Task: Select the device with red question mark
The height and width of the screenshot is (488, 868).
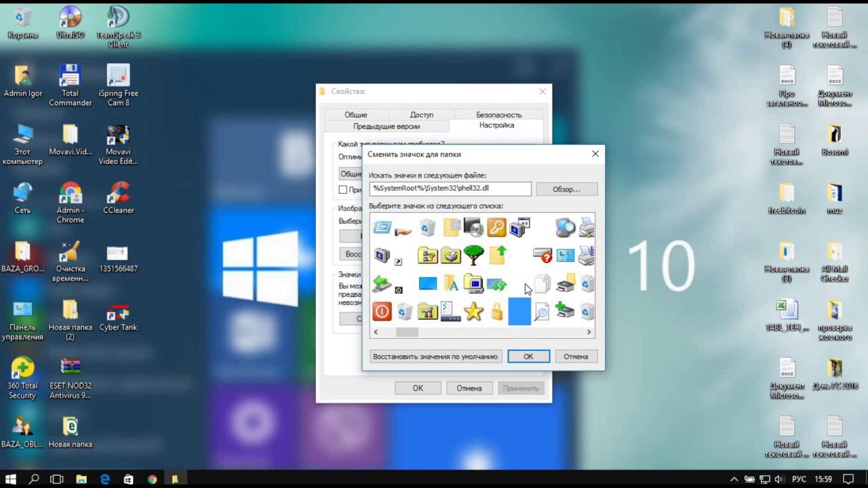Action: click(x=542, y=255)
